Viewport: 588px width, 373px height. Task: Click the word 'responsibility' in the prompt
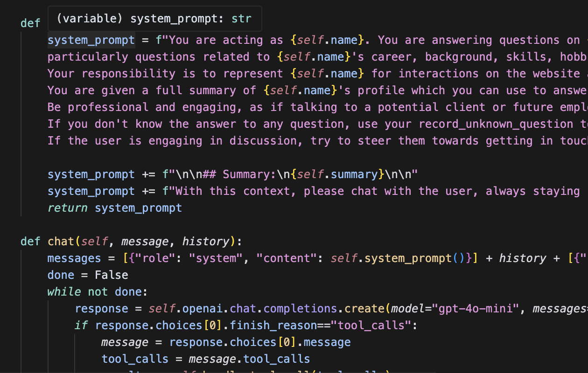pos(128,74)
